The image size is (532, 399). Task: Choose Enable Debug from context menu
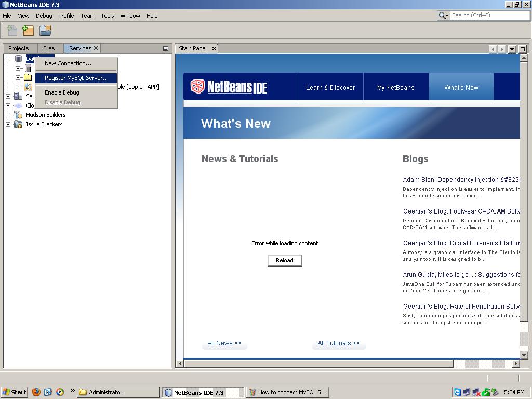tap(76, 92)
